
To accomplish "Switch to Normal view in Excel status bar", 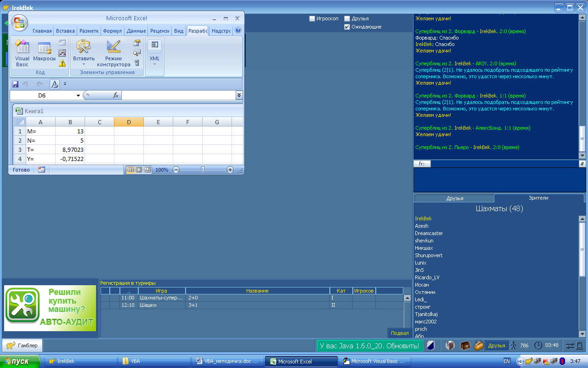I will 130,170.
